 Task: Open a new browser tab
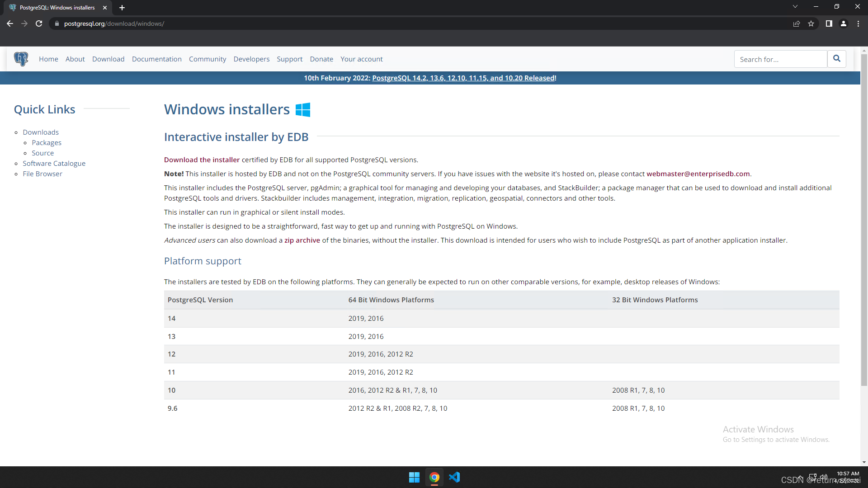(122, 8)
